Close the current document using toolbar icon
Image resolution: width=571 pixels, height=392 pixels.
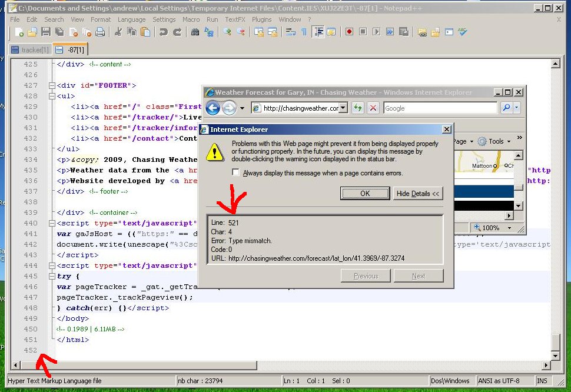coord(73,32)
